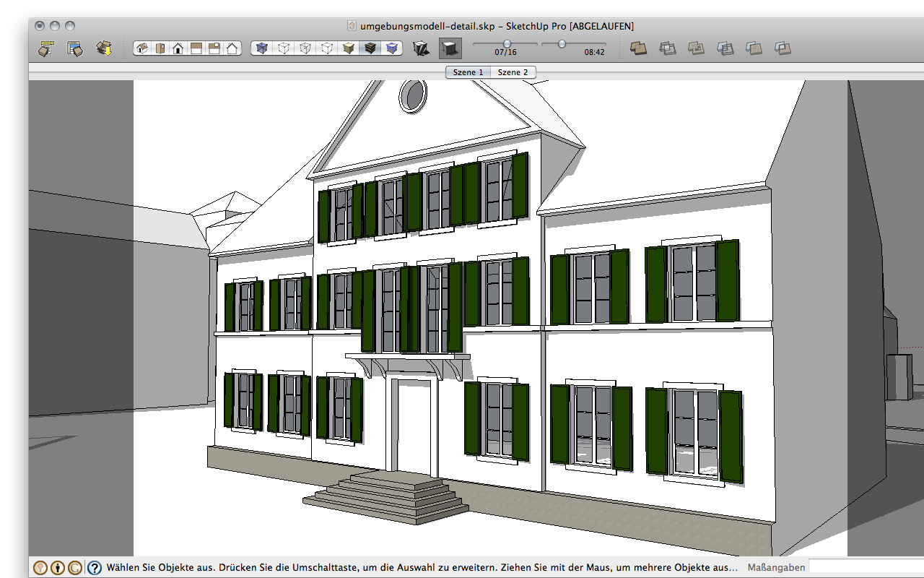Click the round attic window in model

pos(414,95)
